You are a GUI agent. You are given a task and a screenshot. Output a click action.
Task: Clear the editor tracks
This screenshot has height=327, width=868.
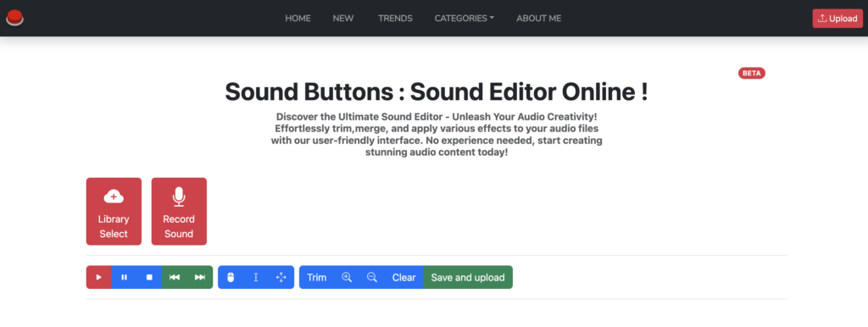[x=404, y=277]
